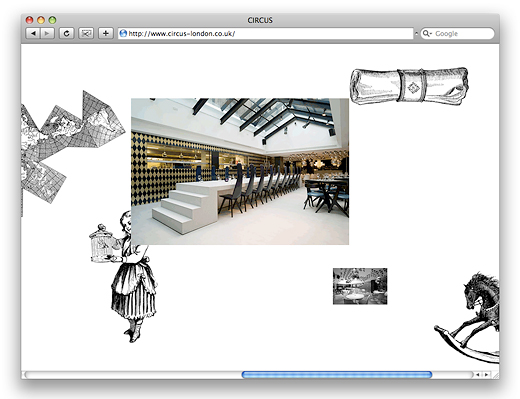The image size is (520, 399).
Task: Reload the page with the refresh icon
Action: 67,34
